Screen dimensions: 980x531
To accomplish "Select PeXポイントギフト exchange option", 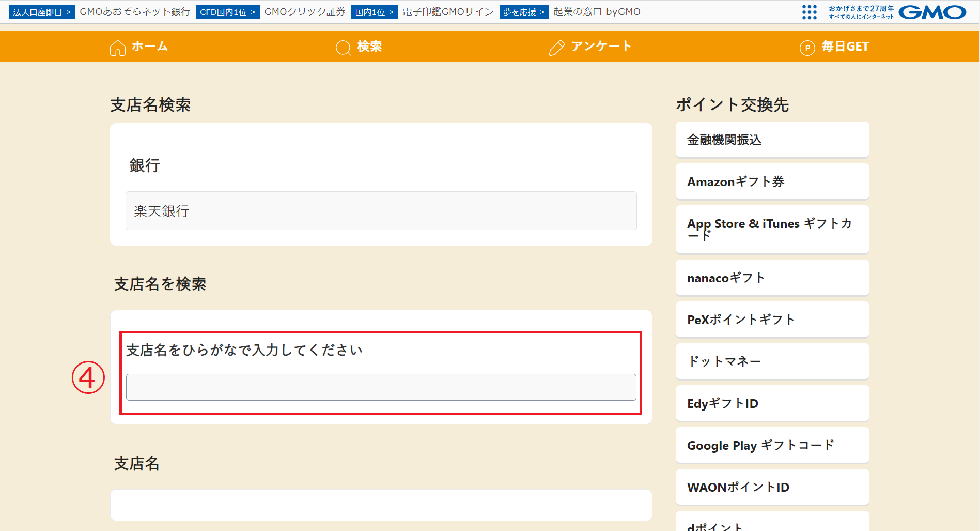I will click(x=772, y=320).
